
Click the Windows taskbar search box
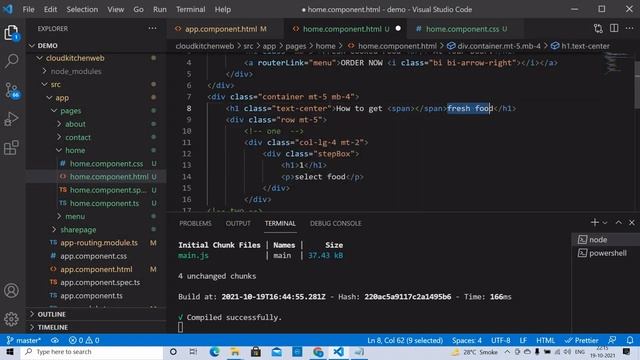[x=92, y=352]
